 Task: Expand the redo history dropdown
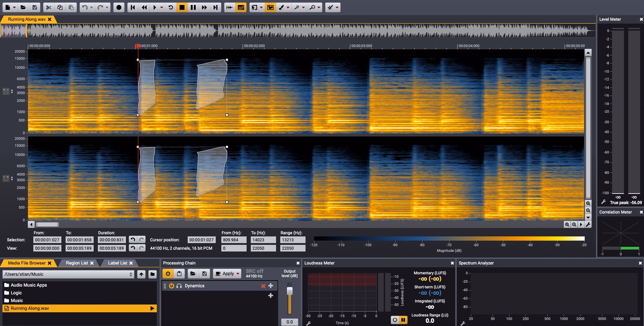click(x=107, y=7)
